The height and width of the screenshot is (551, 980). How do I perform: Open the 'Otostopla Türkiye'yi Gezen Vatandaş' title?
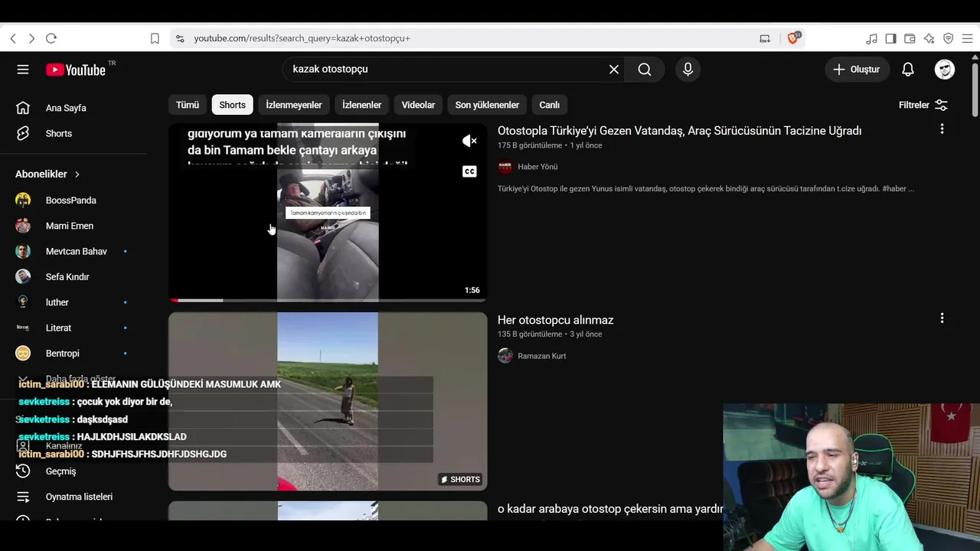(x=679, y=131)
